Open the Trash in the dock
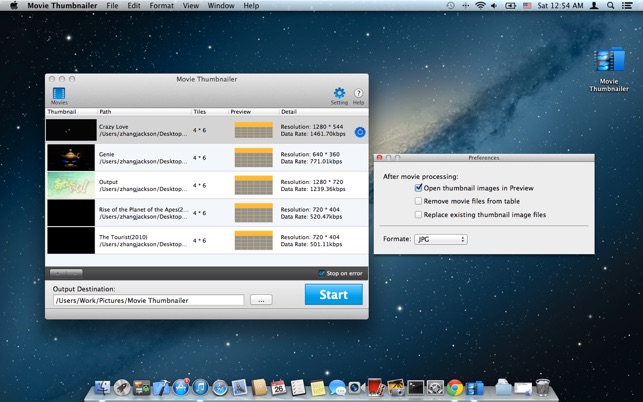 tap(543, 388)
